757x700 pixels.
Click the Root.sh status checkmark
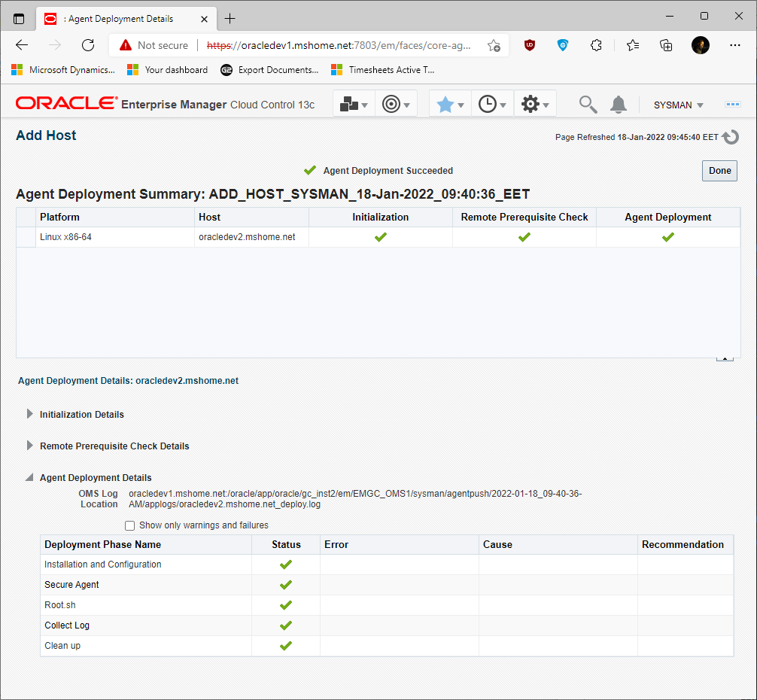(x=286, y=605)
